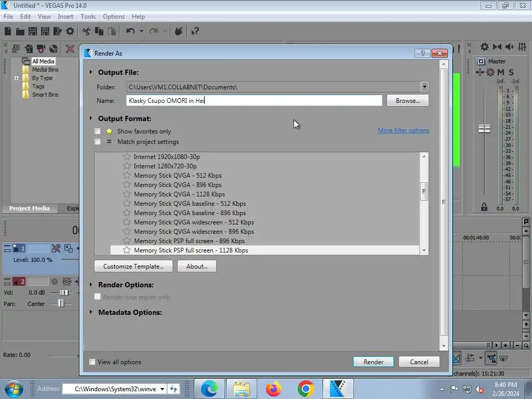Click the Capture Video camera icon
Screen dimensions: 532x399
[41, 49]
